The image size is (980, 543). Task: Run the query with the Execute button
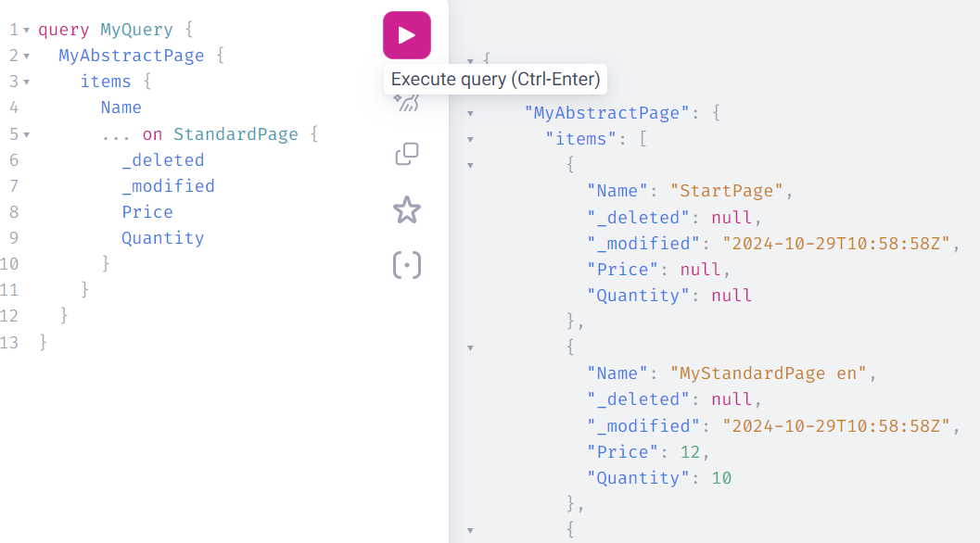click(x=407, y=35)
